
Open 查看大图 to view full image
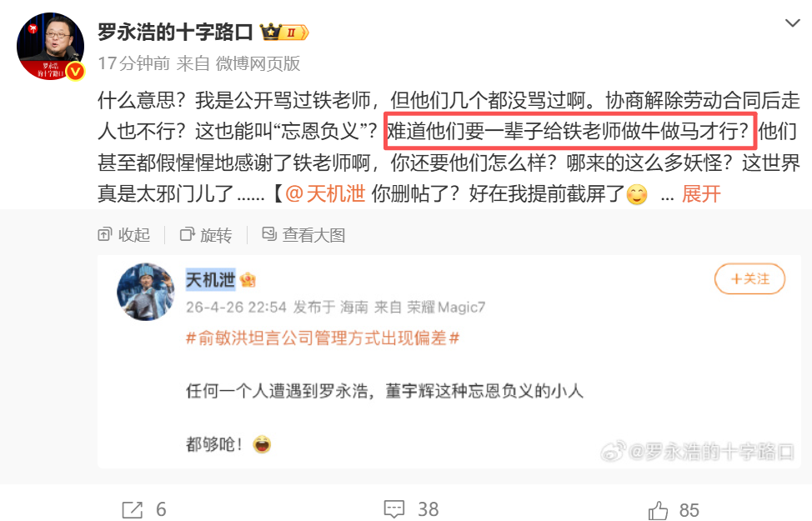pos(303,234)
